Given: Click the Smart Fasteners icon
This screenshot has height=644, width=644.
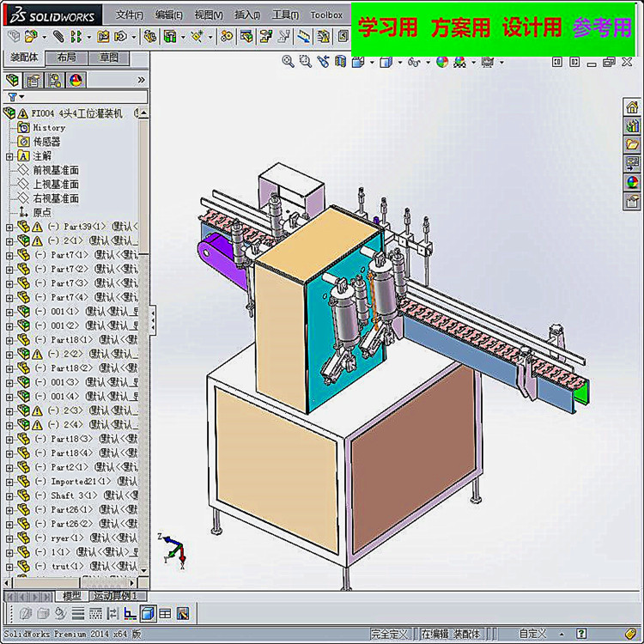Looking at the screenshot, I should pyautogui.click(x=103, y=37).
